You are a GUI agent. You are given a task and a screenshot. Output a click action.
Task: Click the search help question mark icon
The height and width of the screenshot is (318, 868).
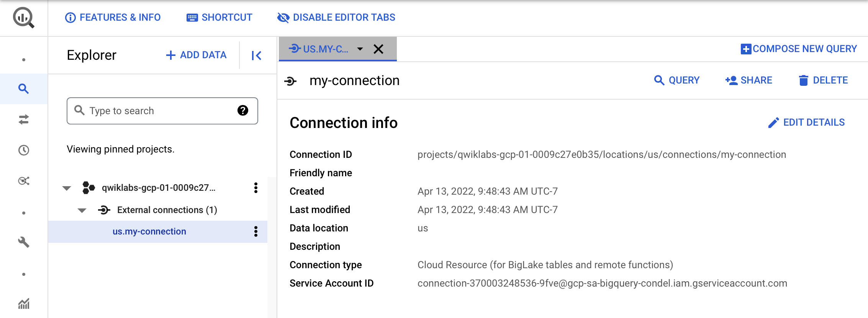(x=243, y=111)
